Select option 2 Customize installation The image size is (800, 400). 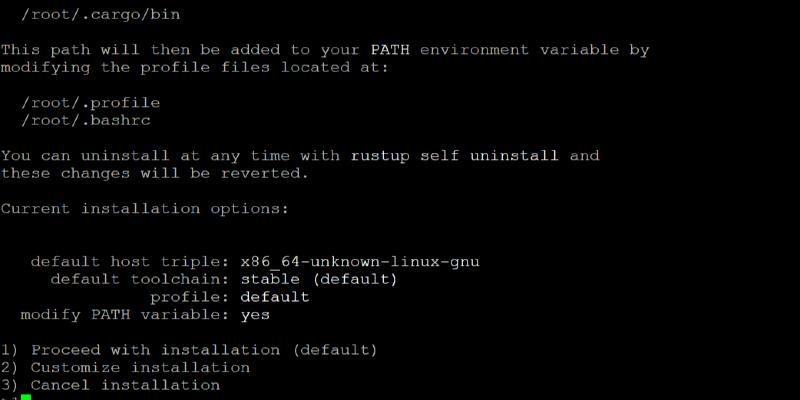(x=125, y=367)
